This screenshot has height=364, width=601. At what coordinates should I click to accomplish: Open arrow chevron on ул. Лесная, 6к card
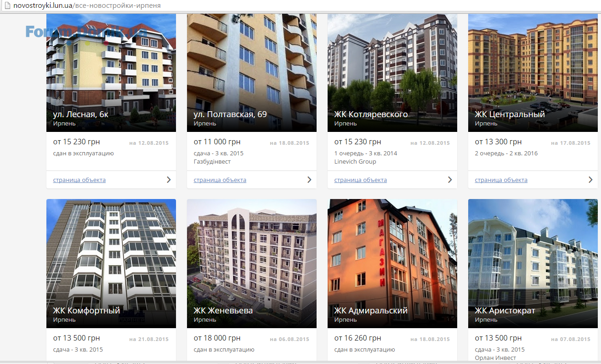coord(169,180)
